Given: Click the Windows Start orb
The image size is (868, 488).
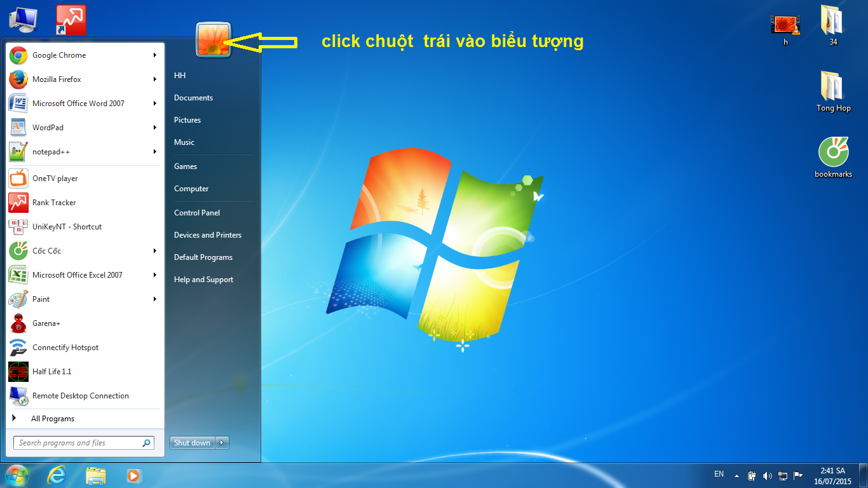Looking at the screenshot, I should coord(17,475).
